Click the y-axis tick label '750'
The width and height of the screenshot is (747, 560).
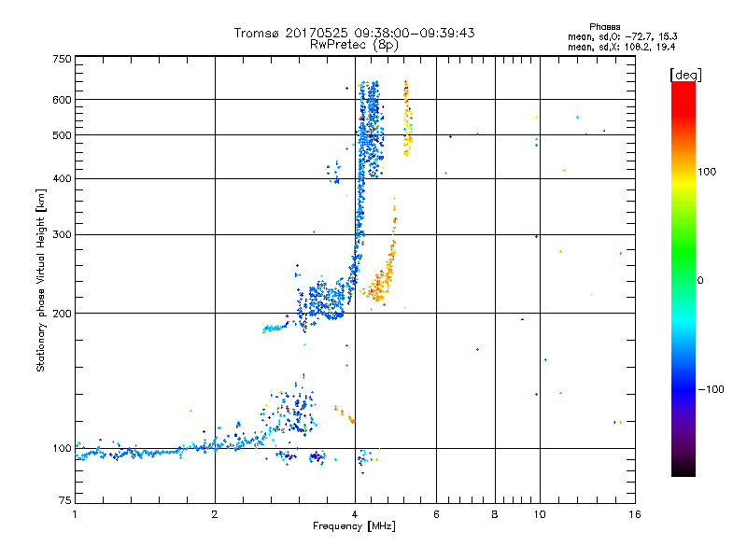63,59
